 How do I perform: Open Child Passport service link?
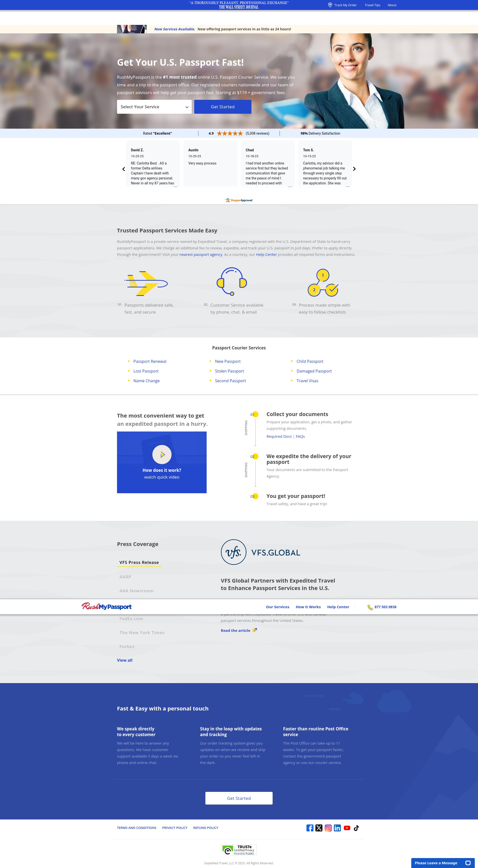(310, 361)
